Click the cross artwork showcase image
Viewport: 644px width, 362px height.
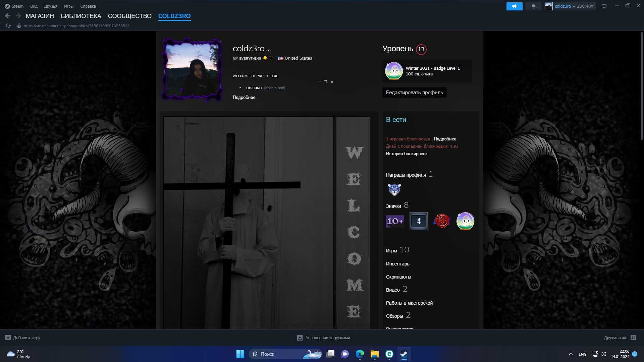tap(249, 223)
